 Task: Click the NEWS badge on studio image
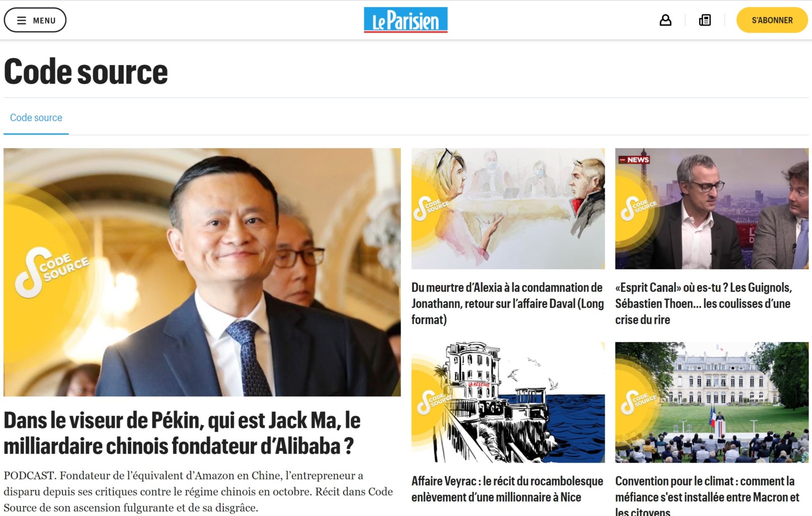point(634,160)
